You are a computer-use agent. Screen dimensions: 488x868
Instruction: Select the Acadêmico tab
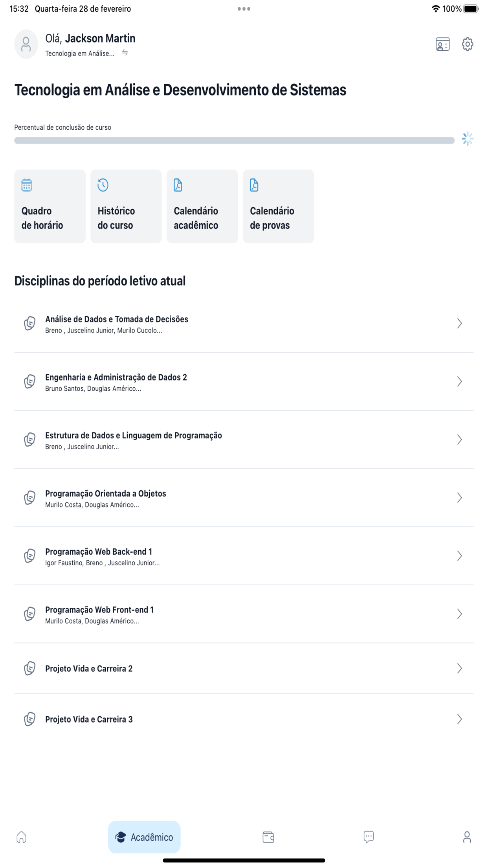144,837
